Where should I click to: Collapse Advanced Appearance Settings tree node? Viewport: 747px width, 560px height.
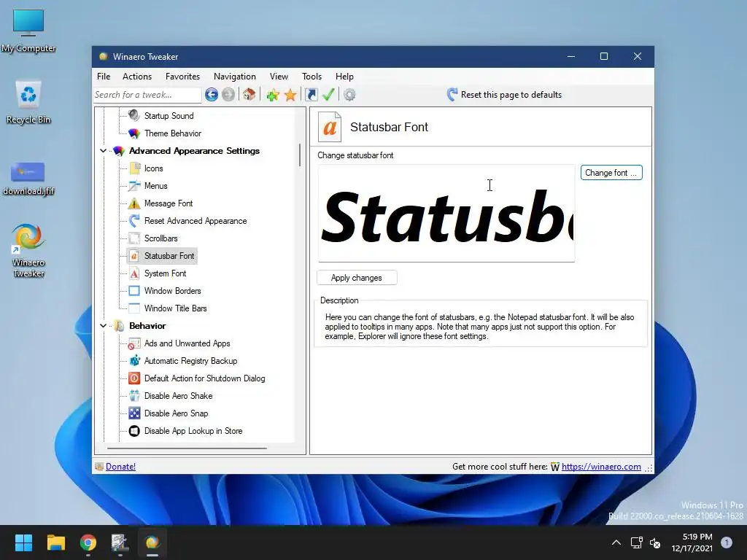coord(103,151)
